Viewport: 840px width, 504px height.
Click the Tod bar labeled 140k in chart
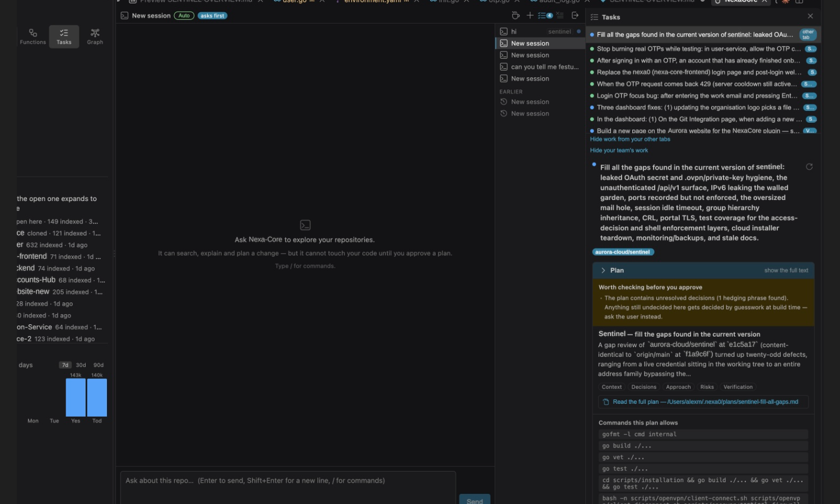(x=97, y=398)
